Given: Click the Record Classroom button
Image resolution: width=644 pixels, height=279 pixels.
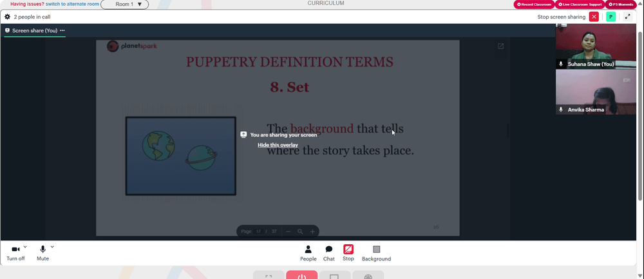Looking at the screenshot, I should coord(534,5).
